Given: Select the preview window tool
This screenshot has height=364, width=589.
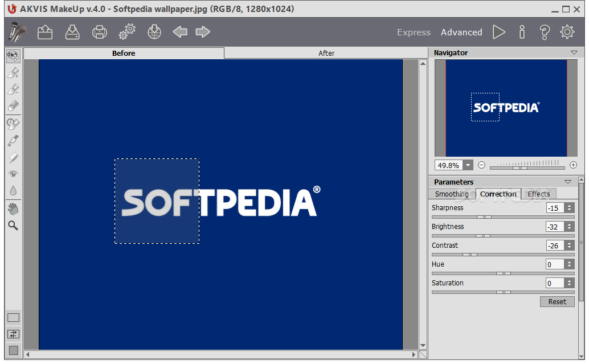Looking at the screenshot, I should pyautogui.click(x=13, y=56).
